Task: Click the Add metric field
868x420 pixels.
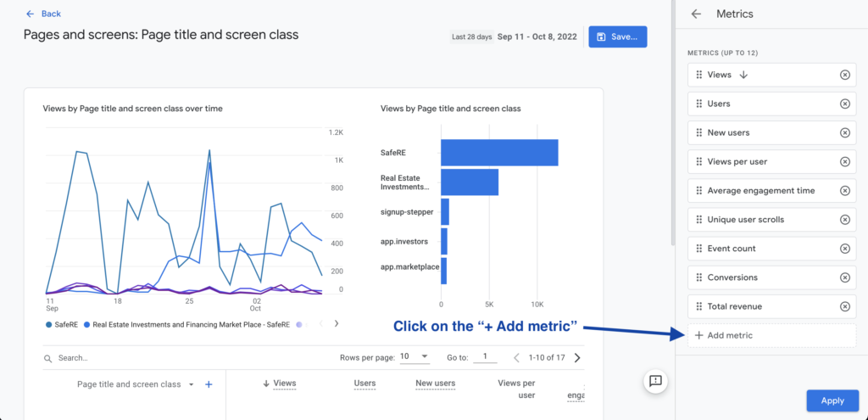Action: click(x=771, y=335)
